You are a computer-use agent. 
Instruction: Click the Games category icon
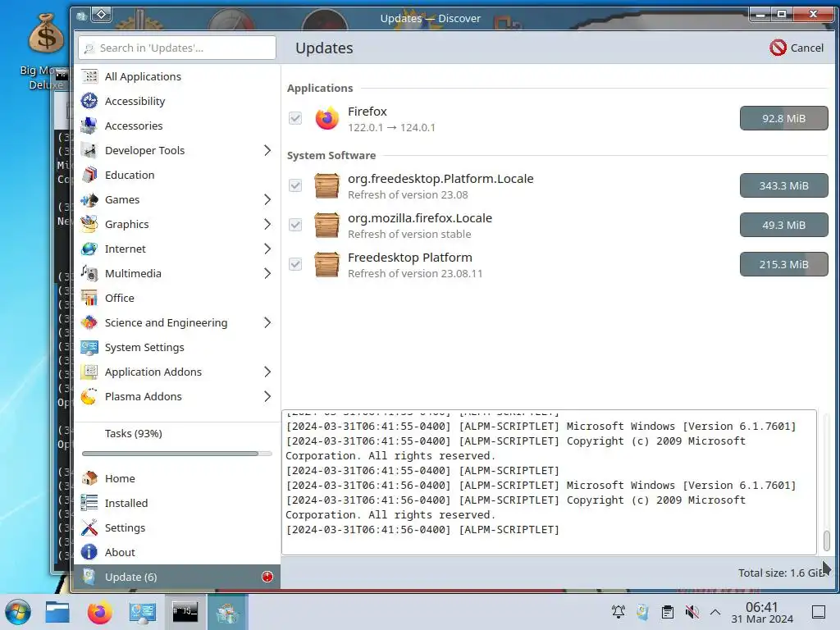click(x=89, y=200)
